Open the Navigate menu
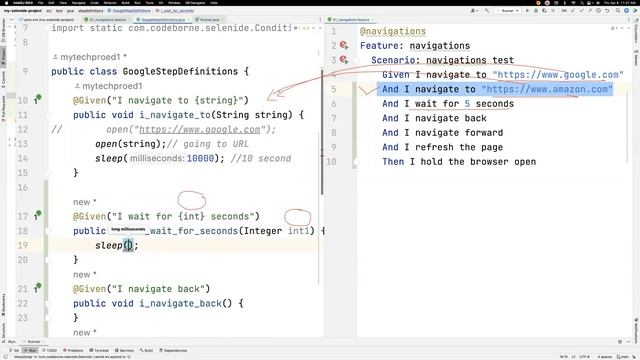The image size is (640, 360). [78, 3]
